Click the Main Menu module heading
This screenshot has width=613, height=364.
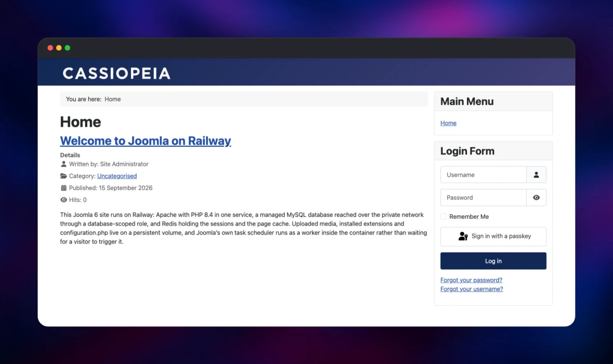467,101
